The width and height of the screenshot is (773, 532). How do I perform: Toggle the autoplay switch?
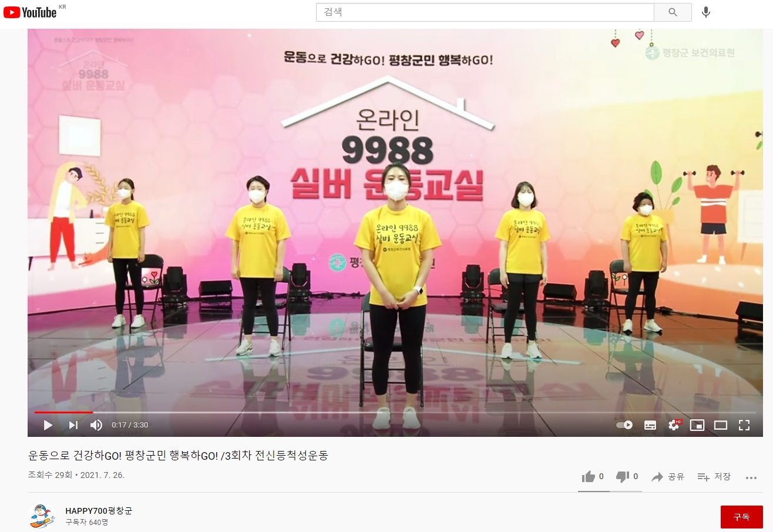coord(624,425)
